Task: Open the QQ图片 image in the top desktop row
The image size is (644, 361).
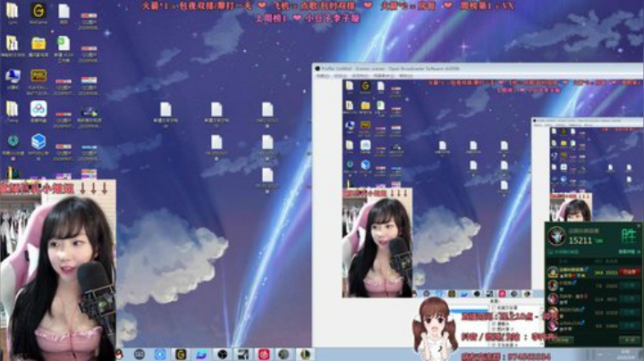Action: click(89, 21)
